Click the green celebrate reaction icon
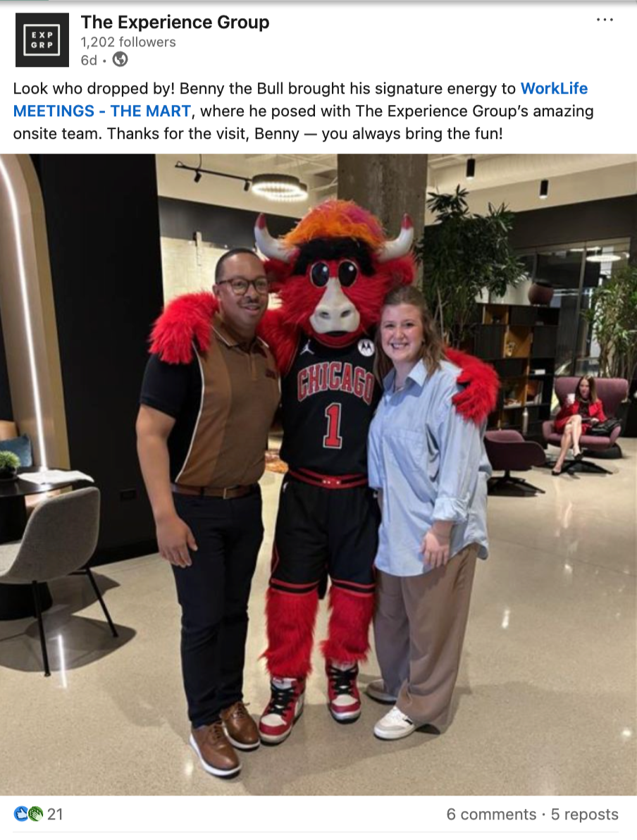Viewport: 637px width, 840px height. coord(35,814)
